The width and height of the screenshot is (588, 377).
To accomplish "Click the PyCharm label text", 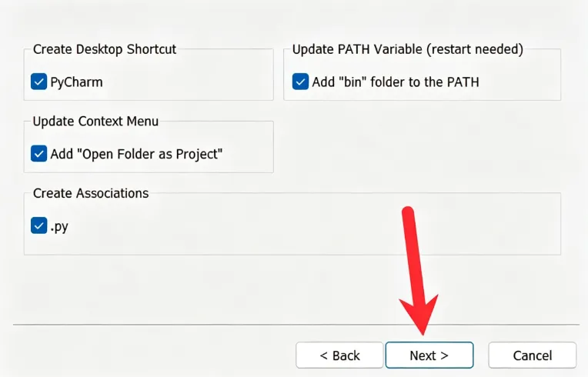I will coord(76,82).
